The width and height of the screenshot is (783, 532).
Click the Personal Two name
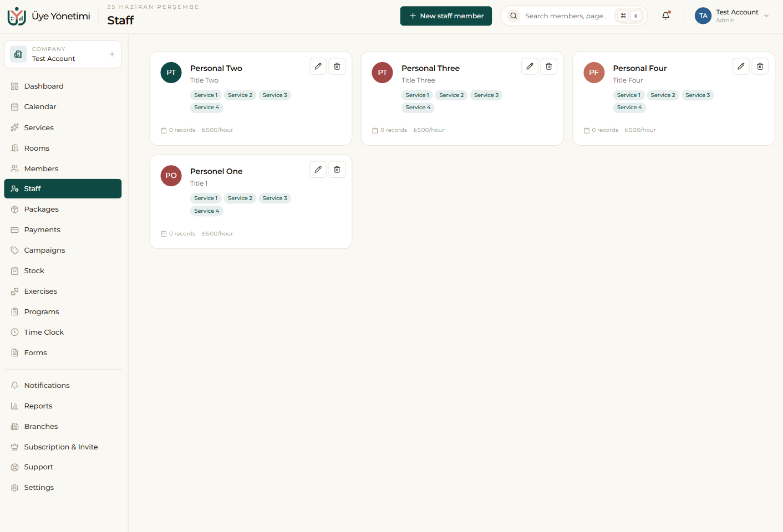point(216,68)
